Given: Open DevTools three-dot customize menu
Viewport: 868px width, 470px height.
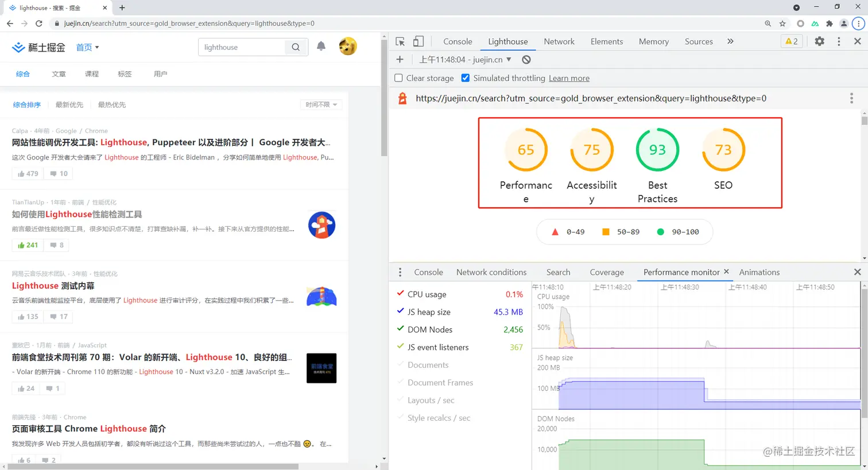Looking at the screenshot, I should (x=839, y=41).
